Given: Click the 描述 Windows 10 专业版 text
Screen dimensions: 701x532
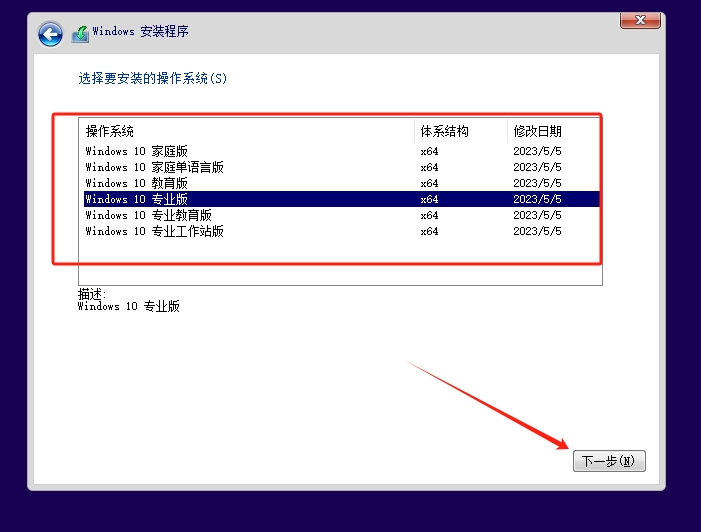Looking at the screenshot, I should 128,300.
